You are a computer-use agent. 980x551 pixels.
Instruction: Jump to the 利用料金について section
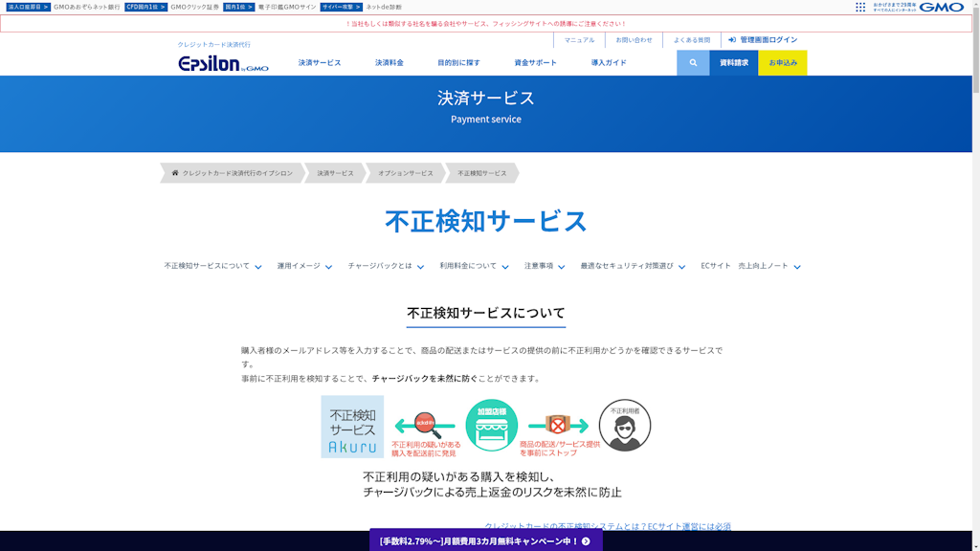coord(474,266)
